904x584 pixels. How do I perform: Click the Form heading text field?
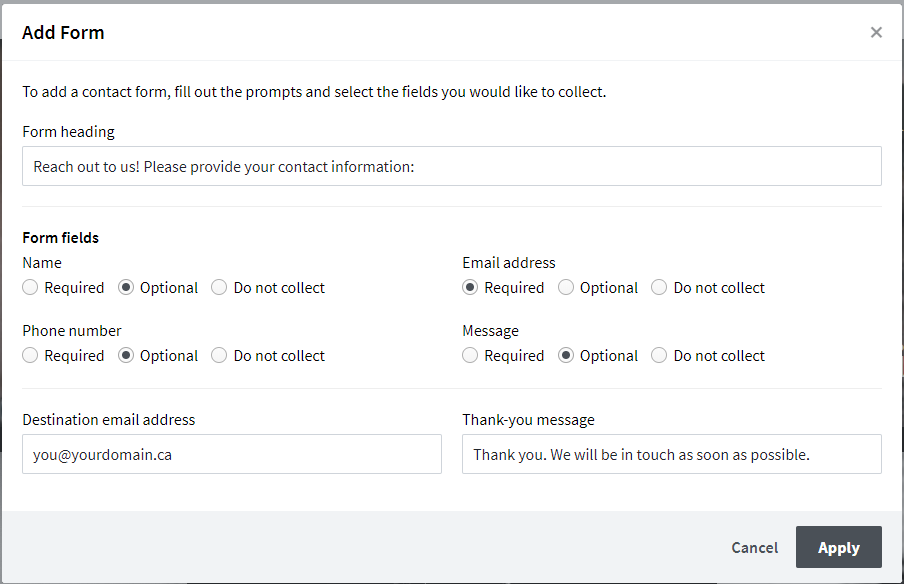(x=451, y=166)
